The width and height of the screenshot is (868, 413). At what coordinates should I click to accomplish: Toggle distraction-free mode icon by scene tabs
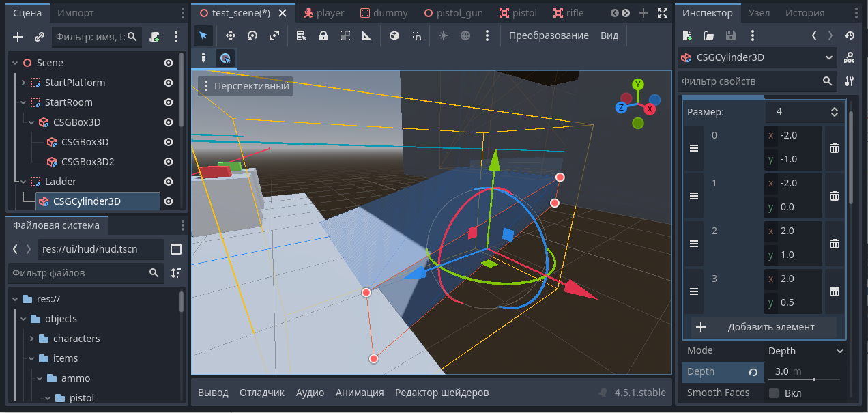click(662, 13)
